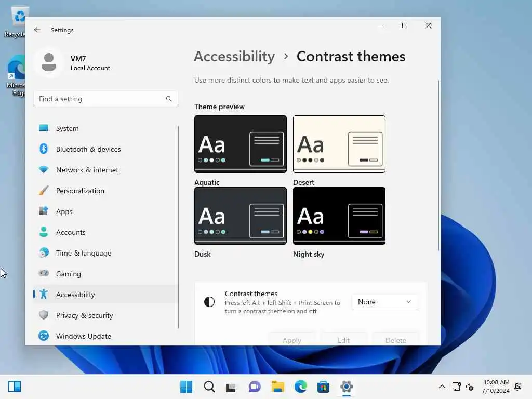Viewport: 532px width, 399px height.
Task: Click the Edit button
Action: (343, 340)
